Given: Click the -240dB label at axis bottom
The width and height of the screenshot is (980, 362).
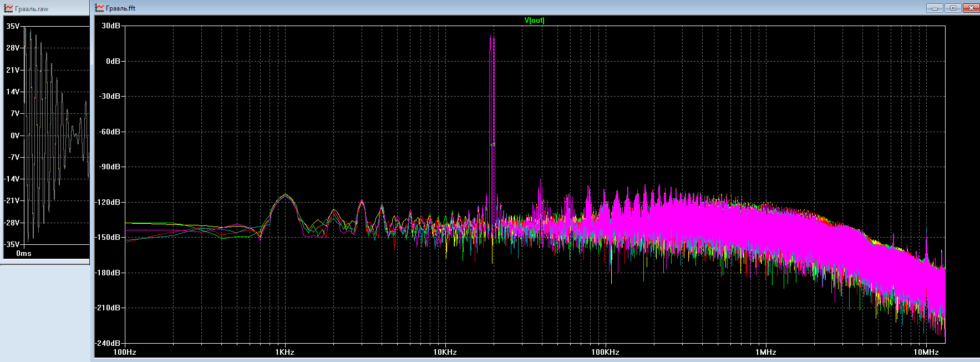Looking at the screenshot, I should [109, 343].
